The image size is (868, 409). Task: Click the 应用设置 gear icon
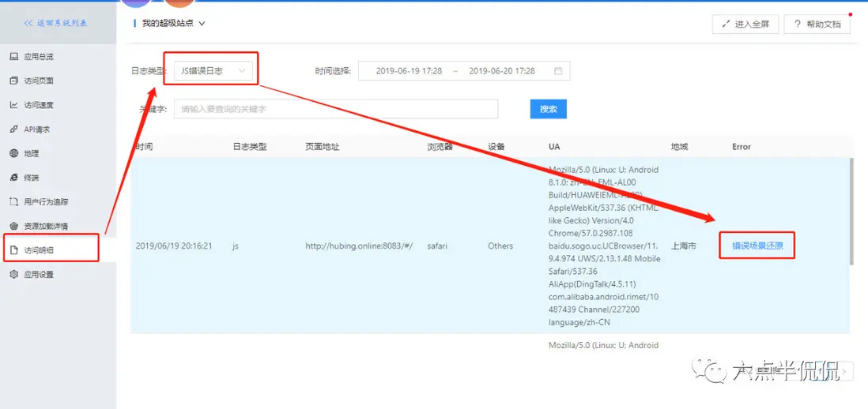tap(14, 275)
